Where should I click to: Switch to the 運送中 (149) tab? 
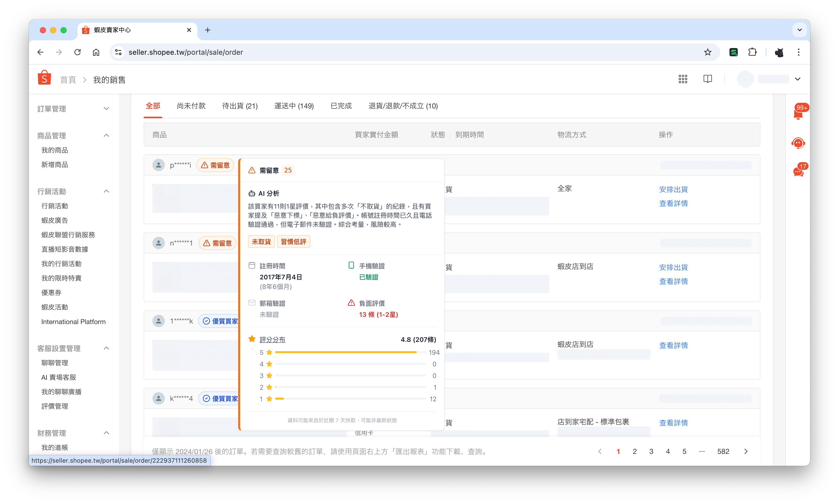tap(294, 106)
